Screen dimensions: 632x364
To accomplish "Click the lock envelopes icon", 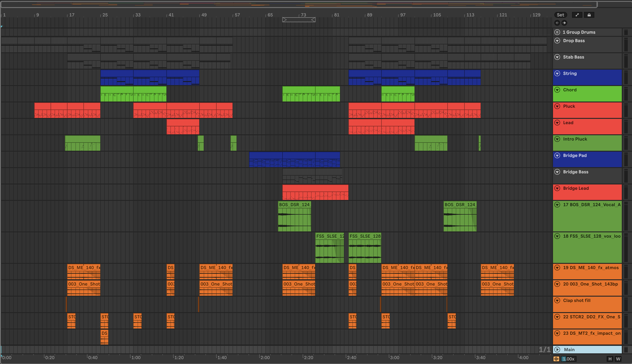I will pos(589,15).
